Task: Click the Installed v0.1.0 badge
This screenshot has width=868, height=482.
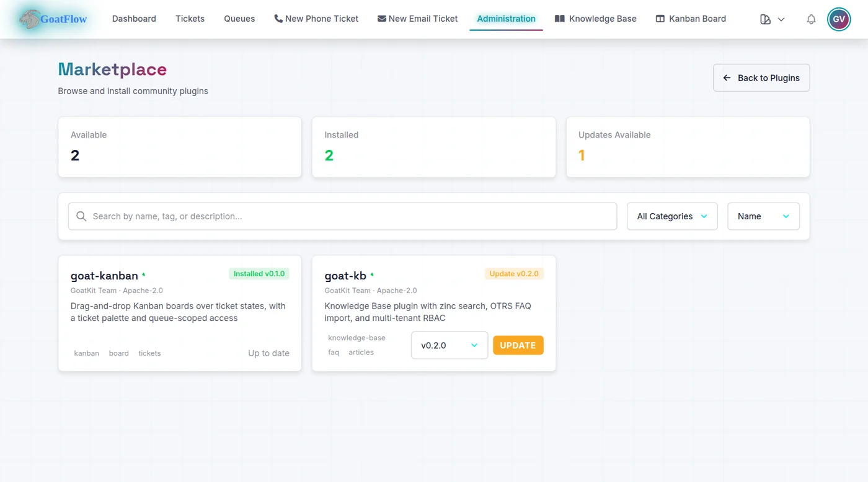Action: click(259, 274)
